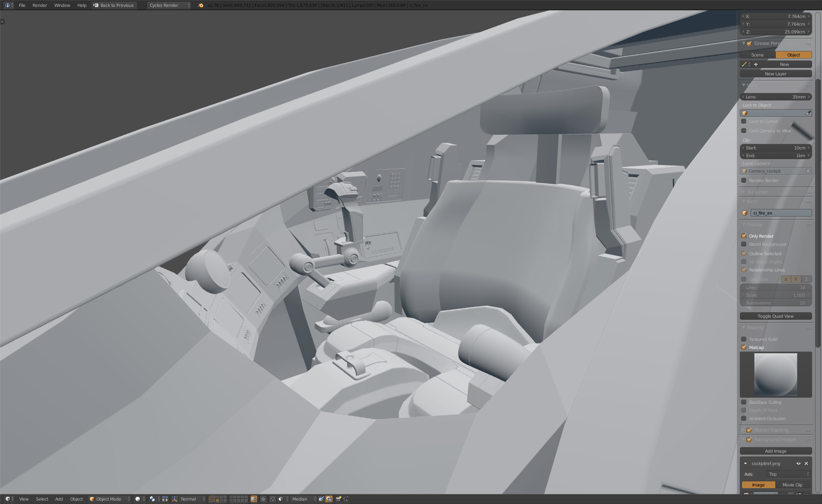This screenshot has width=822, height=504.
Task: Click the Lens 35mm value field
Action: (x=775, y=97)
